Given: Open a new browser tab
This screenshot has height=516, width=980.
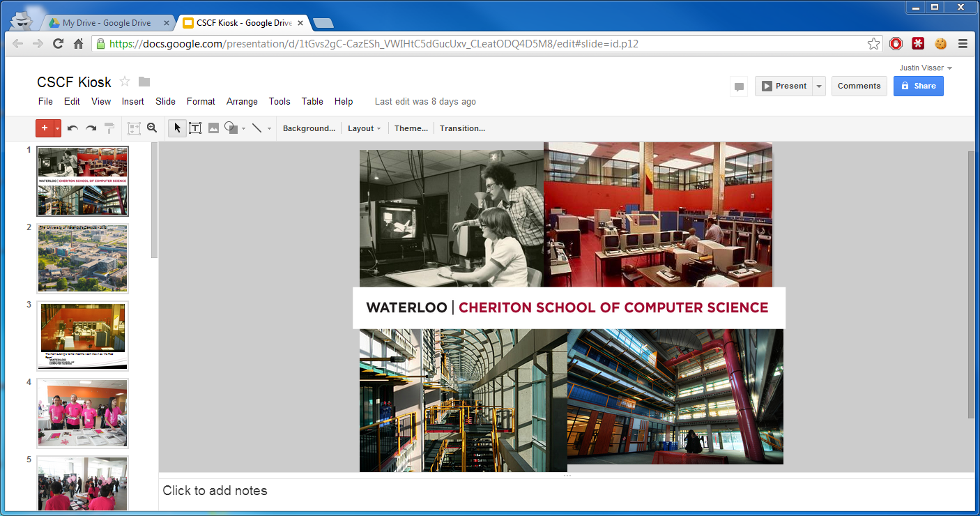Looking at the screenshot, I should tap(323, 24).
